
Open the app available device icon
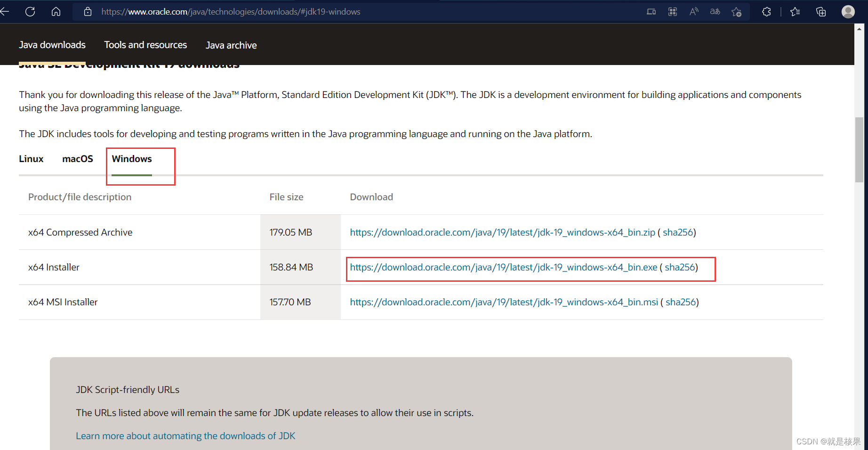651,12
